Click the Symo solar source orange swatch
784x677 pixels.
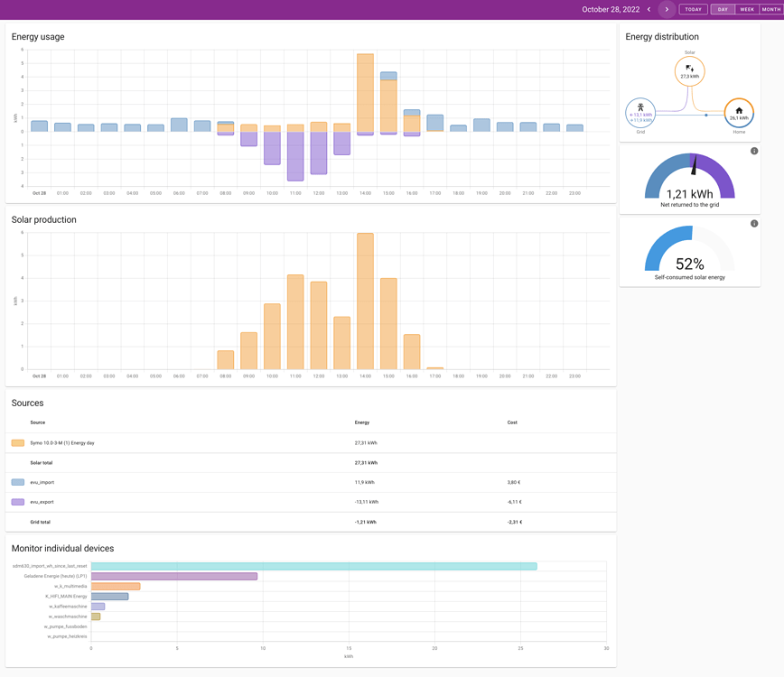[18, 443]
